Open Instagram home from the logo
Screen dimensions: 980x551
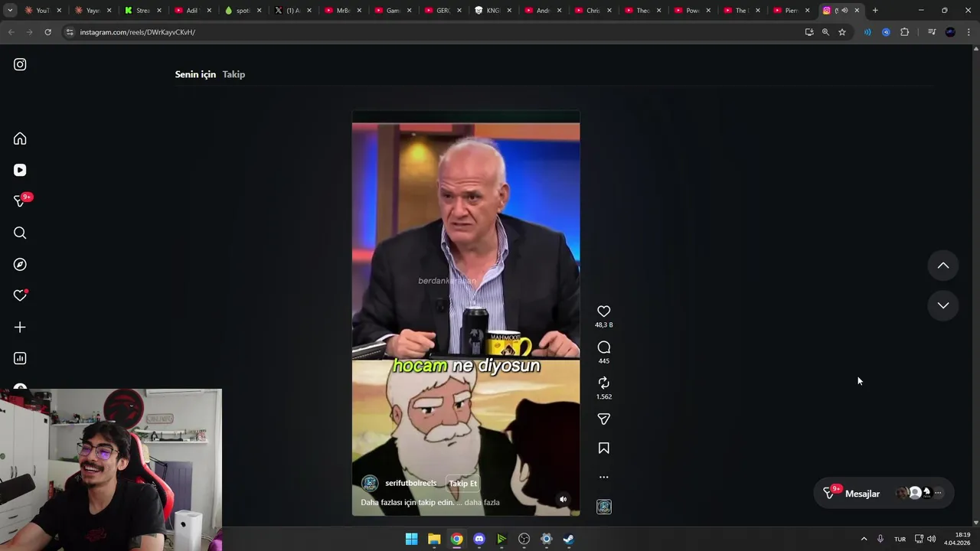20,64
